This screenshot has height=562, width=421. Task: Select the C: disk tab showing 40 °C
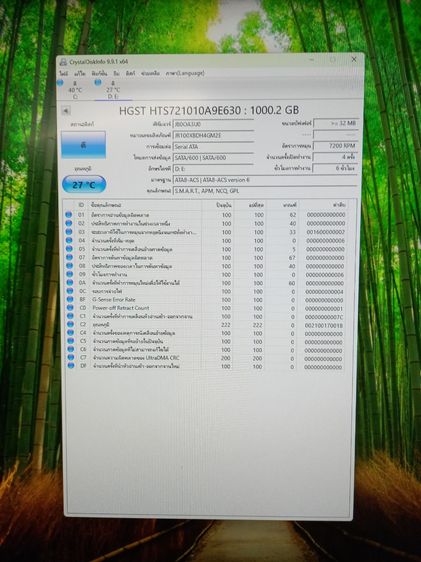[75, 90]
